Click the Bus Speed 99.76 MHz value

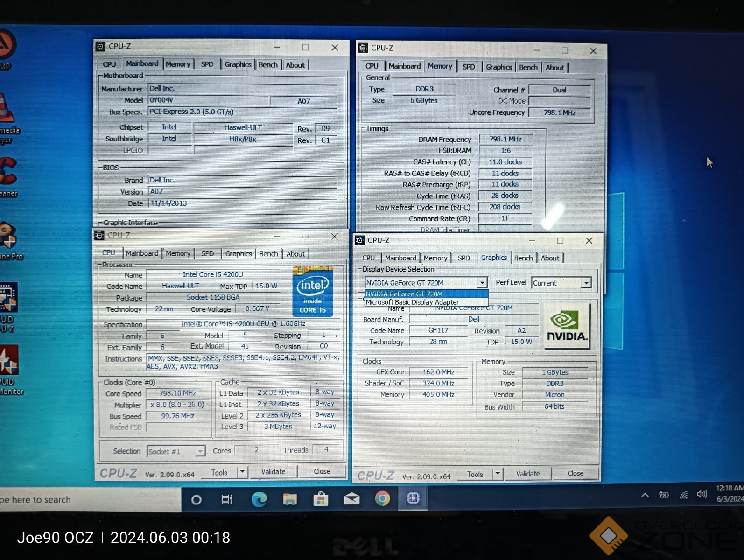tap(178, 416)
